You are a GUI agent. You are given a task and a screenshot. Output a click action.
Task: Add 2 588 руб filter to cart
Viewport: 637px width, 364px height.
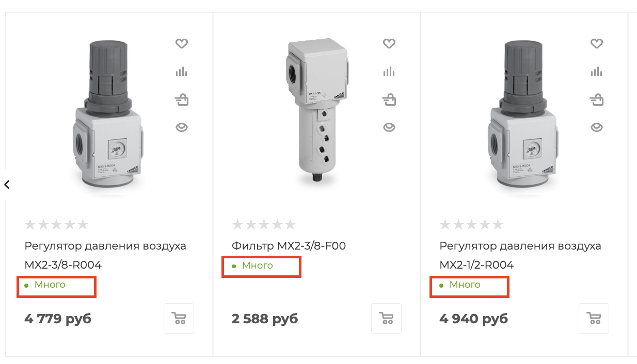point(387,318)
